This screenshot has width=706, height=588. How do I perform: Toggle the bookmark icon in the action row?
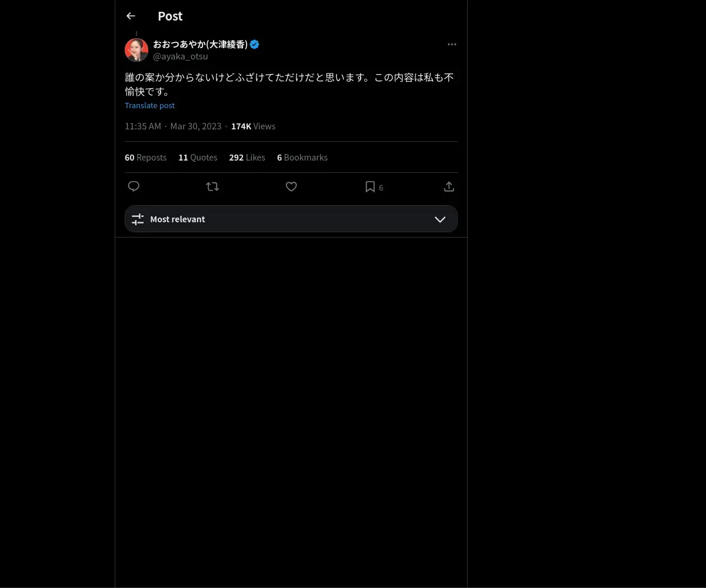click(370, 186)
